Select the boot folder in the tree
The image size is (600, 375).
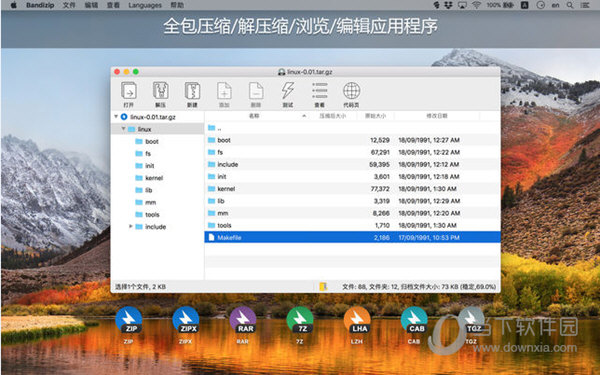pyautogui.click(x=152, y=141)
